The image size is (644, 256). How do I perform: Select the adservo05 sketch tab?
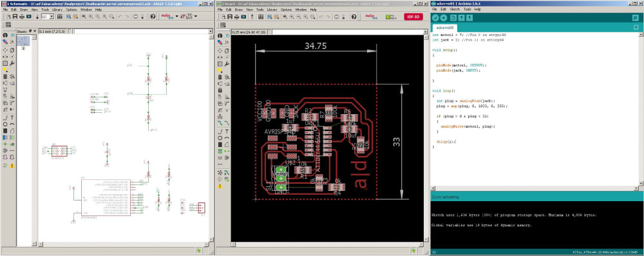[x=444, y=28]
